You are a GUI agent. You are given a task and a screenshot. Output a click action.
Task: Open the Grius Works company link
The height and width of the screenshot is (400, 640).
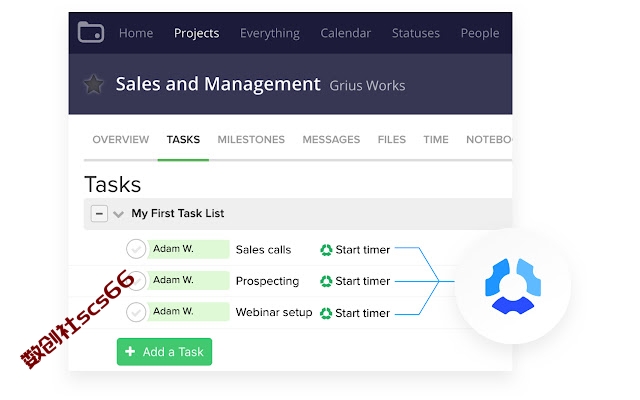coord(367,85)
